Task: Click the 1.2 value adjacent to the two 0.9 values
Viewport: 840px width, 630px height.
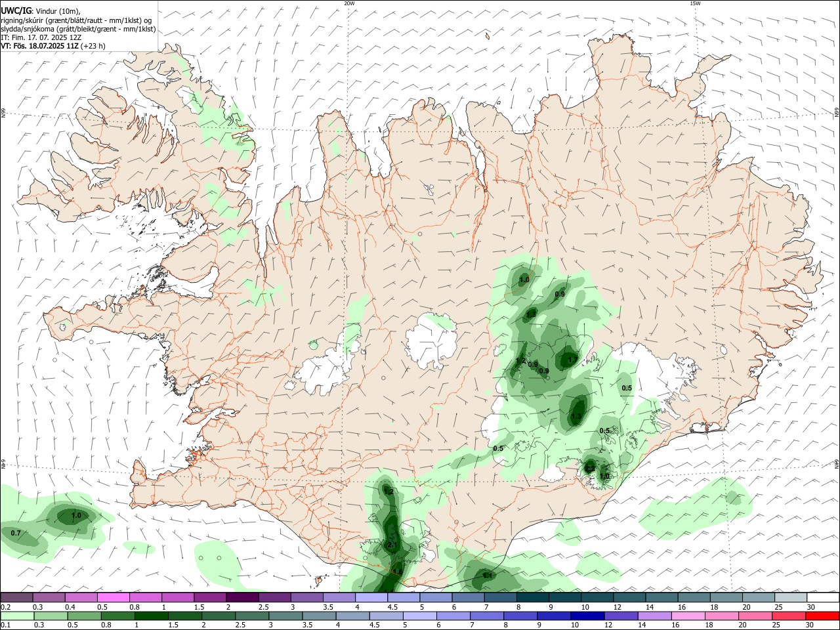Action: coord(520,360)
